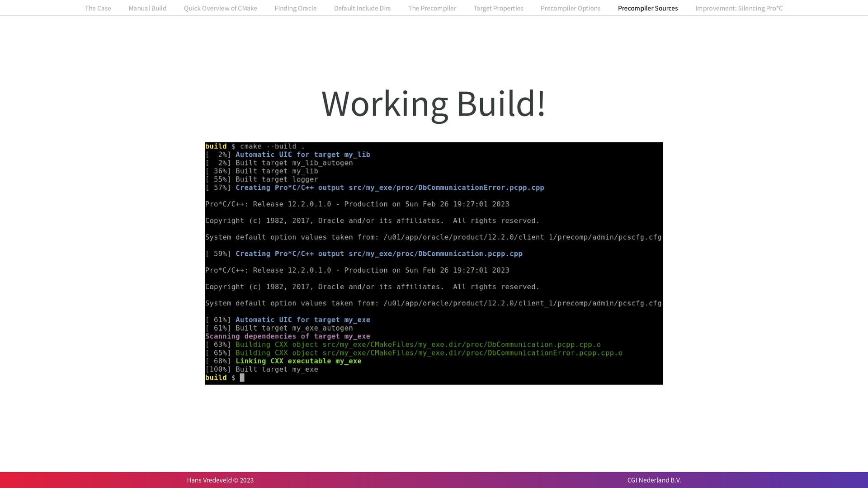
Task: Click Hans Vredeveld © 2023 footer text
Action: click(x=220, y=480)
